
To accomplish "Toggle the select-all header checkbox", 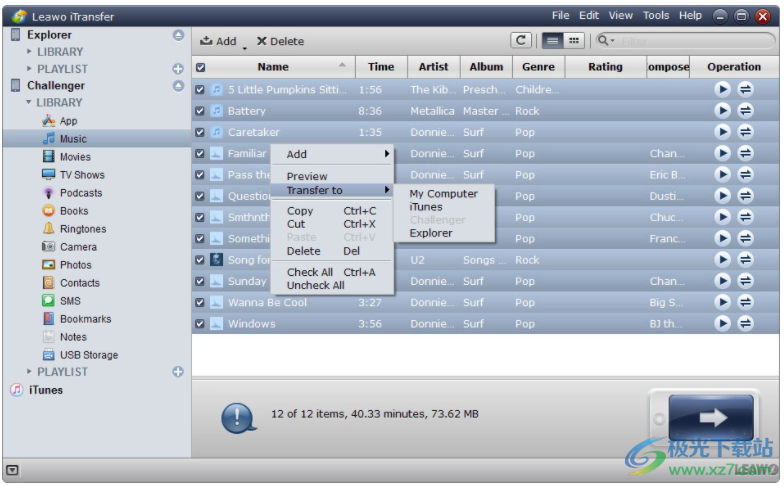I will pyautogui.click(x=200, y=67).
